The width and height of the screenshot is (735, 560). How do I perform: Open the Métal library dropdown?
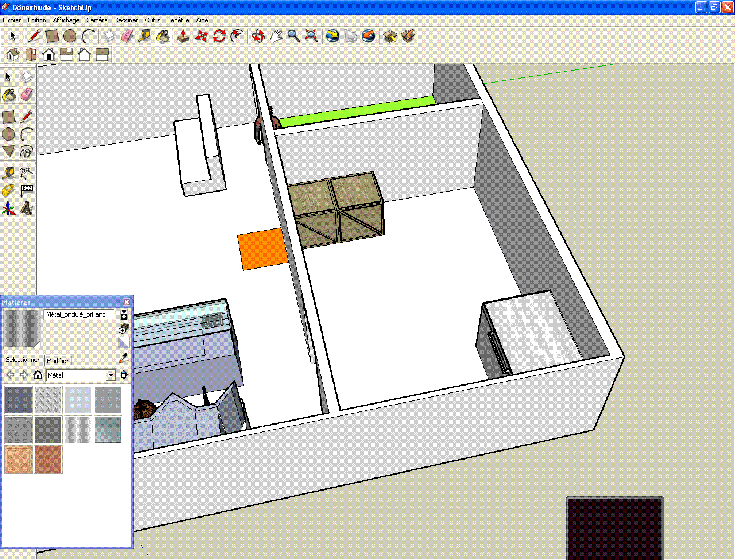coord(111,375)
